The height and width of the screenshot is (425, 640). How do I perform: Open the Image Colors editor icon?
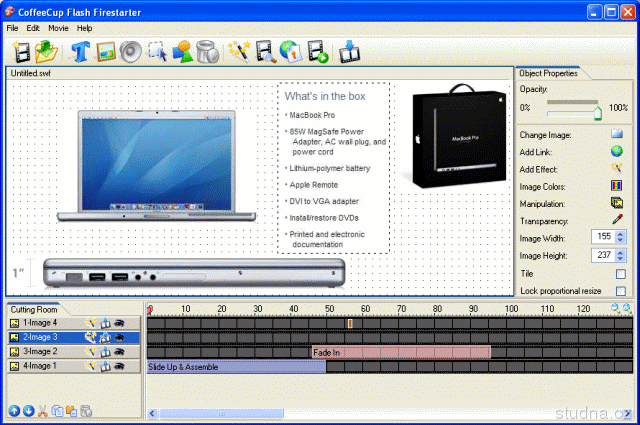coord(617,185)
